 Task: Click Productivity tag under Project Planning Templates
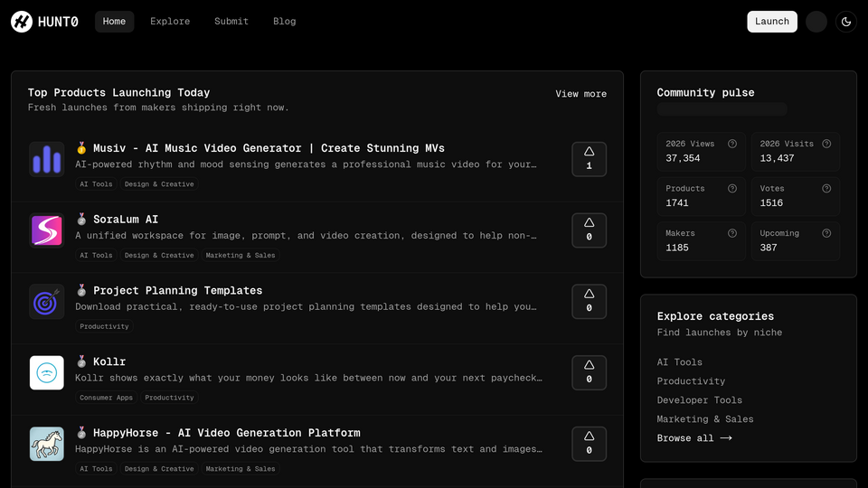tap(104, 326)
